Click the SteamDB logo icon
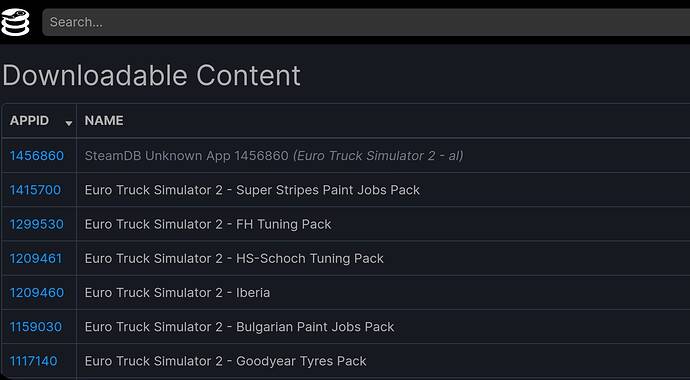Viewport: 690px width, 380px height. 15,22
